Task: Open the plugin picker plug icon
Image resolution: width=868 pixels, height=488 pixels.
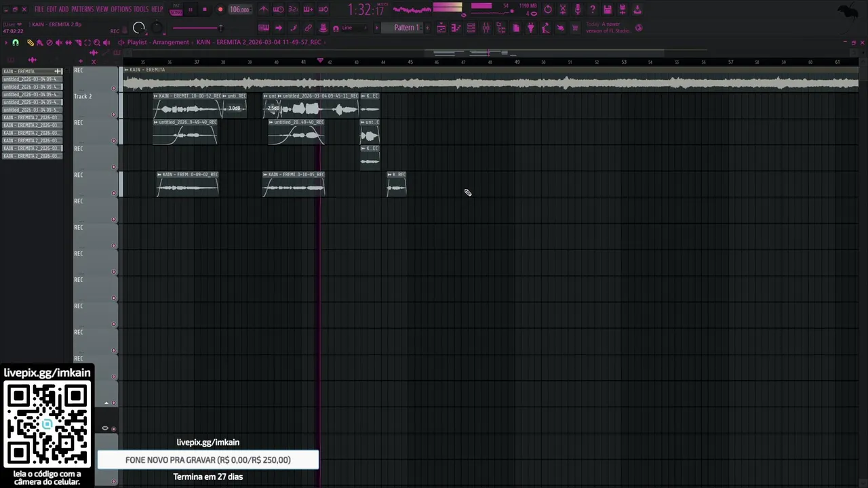Action: 531,28
